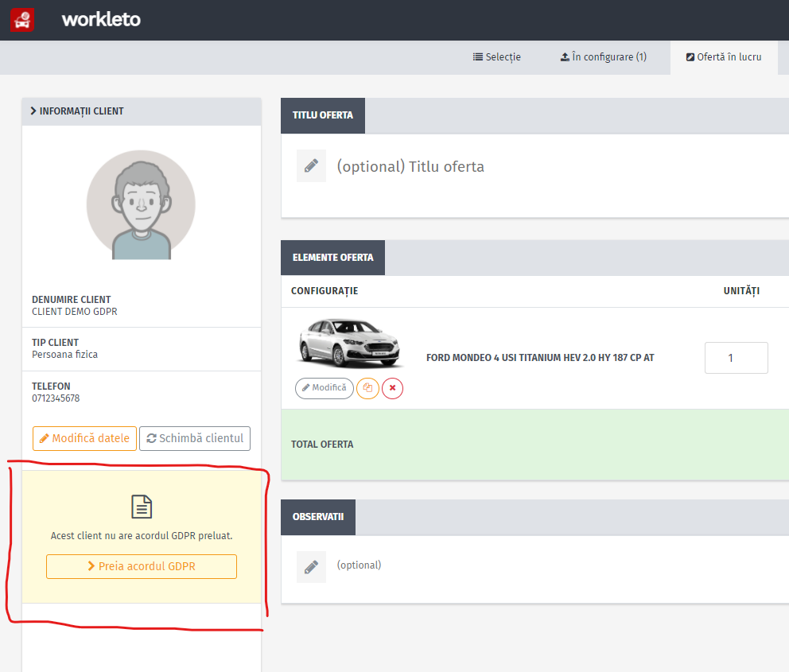Click the UNITĂȚI column header

tap(742, 291)
